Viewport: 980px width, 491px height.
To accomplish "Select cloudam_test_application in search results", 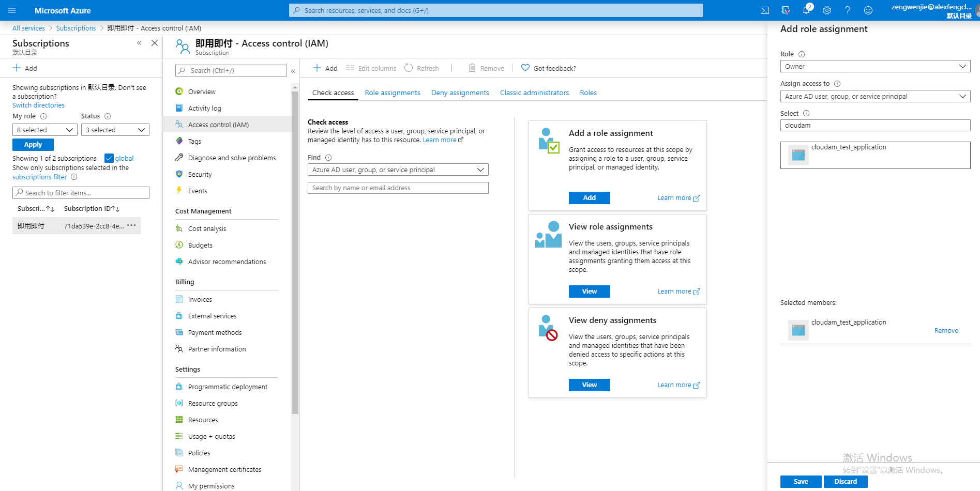I will point(875,155).
